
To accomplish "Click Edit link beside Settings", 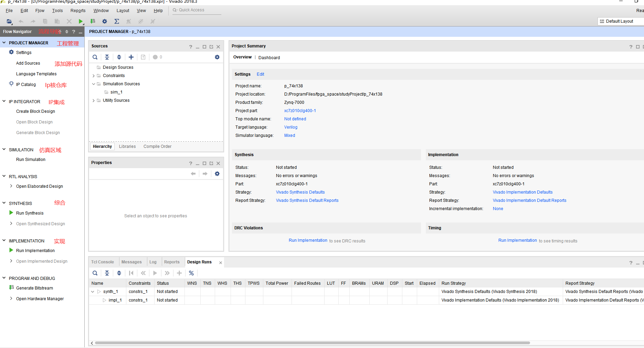I will (x=261, y=74).
